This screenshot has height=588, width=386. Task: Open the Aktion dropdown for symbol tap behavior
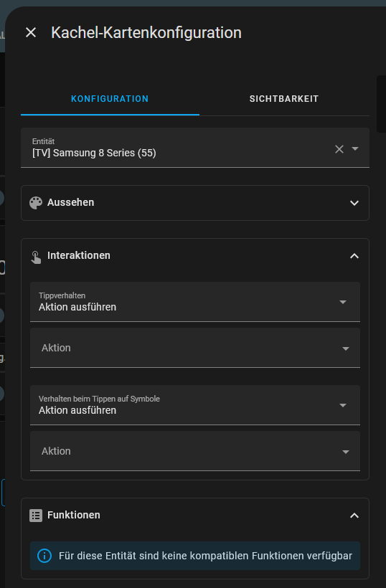[195, 451]
